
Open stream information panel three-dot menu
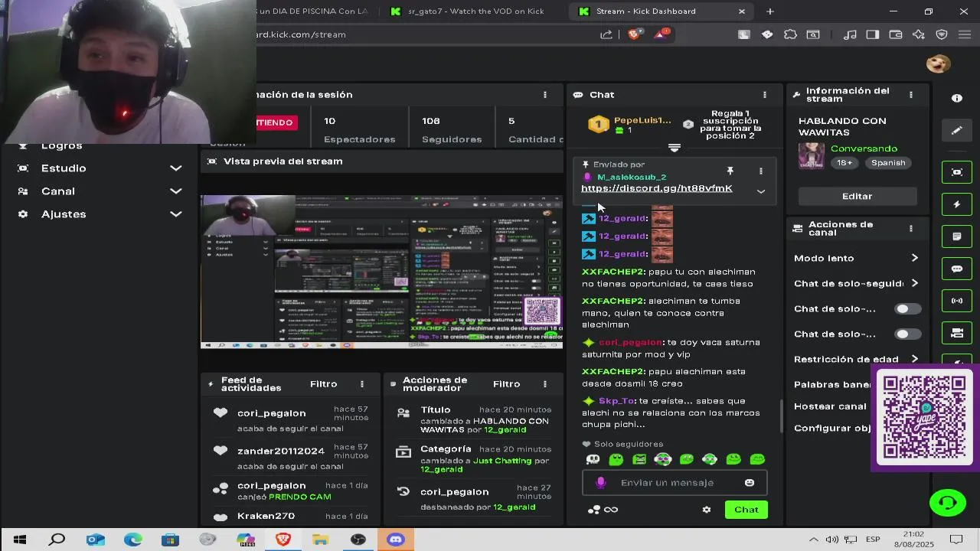pos(910,95)
